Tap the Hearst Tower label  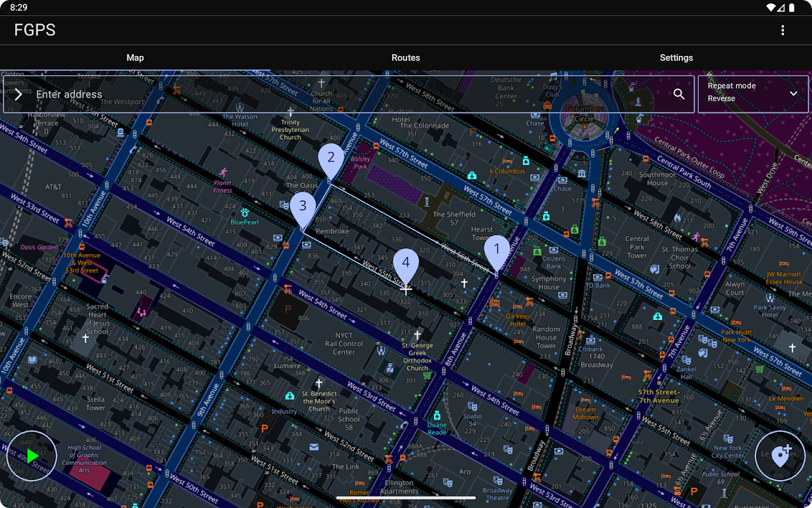[481, 233]
